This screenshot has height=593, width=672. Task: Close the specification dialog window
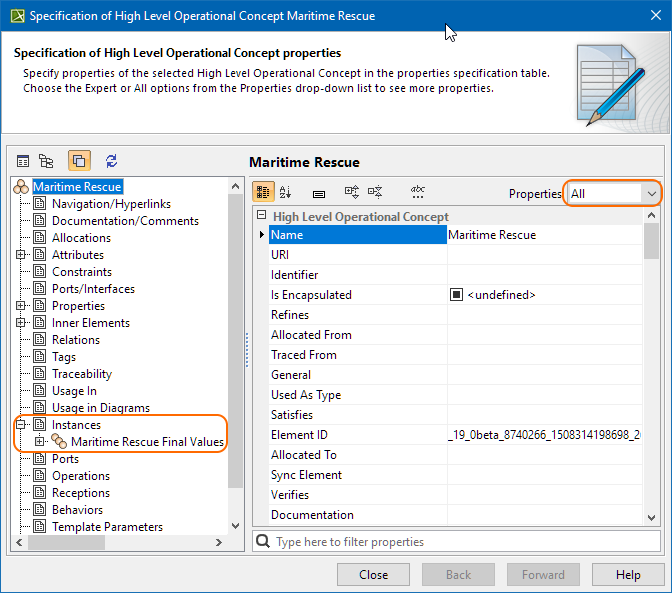(655, 15)
